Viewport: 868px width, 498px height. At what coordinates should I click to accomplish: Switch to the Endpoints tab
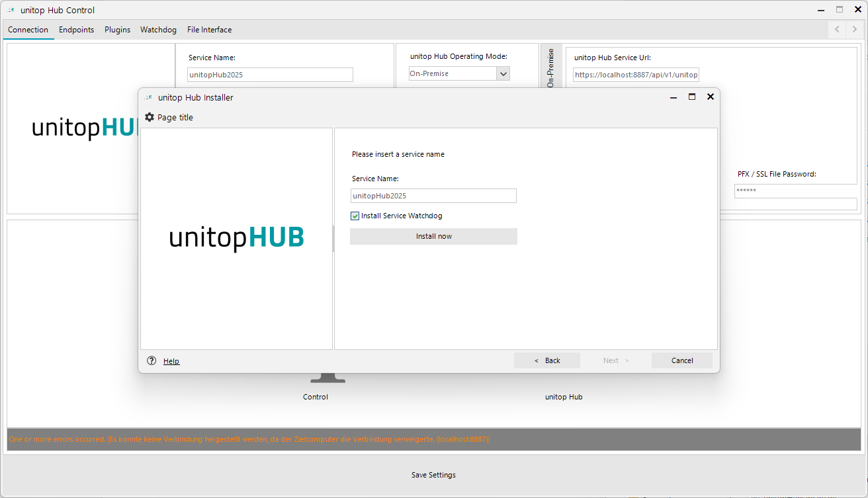(76, 30)
